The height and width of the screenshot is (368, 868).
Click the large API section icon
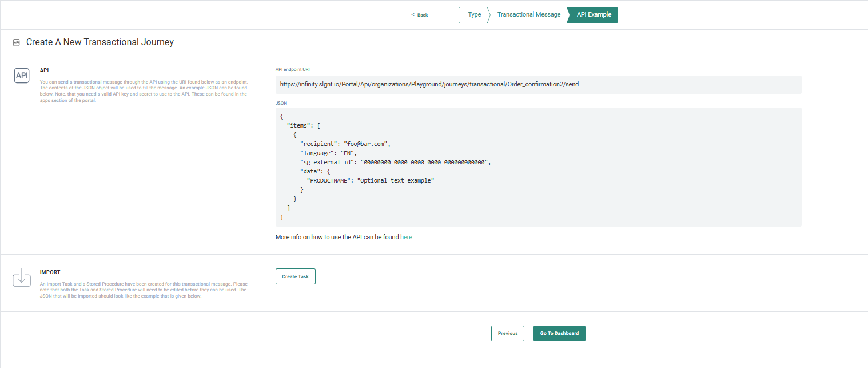coord(22,75)
